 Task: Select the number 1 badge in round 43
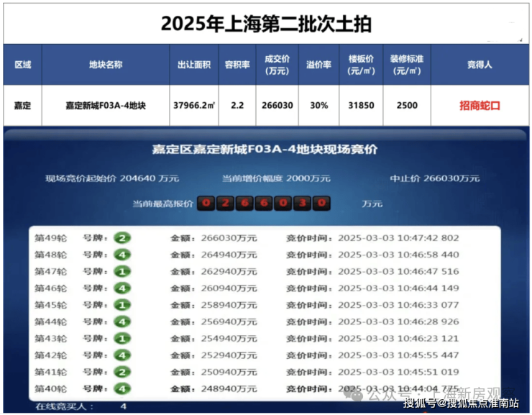[x=123, y=338]
